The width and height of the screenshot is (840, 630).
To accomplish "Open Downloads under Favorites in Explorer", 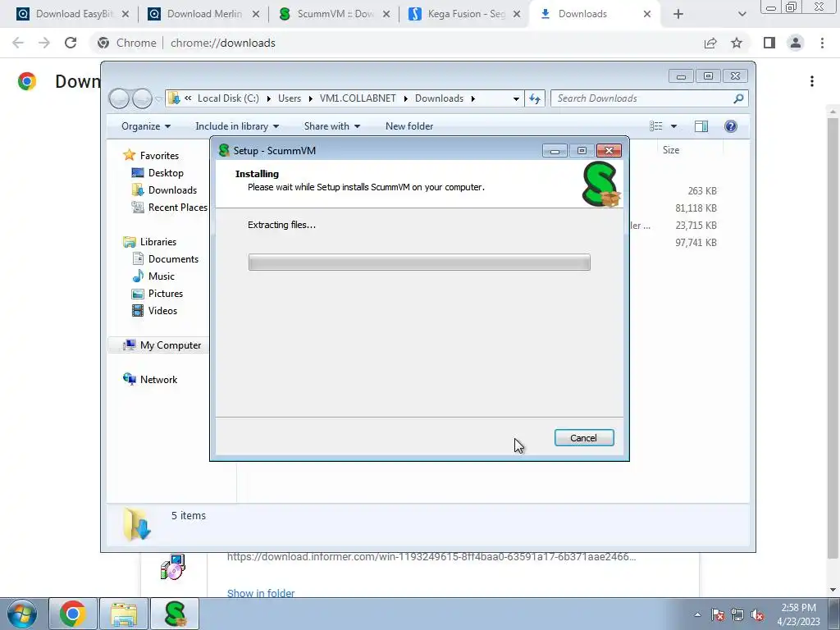I will [x=172, y=189].
